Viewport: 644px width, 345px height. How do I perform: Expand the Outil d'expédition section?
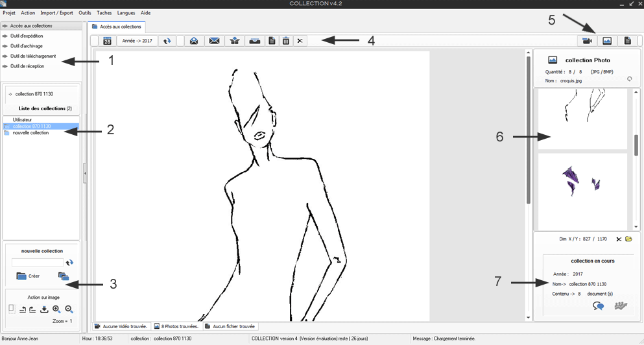pos(27,36)
